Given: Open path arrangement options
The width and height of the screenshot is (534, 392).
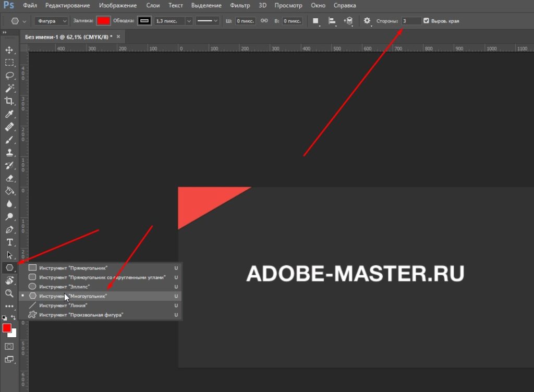Looking at the screenshot, I should (x=348, y=21).
